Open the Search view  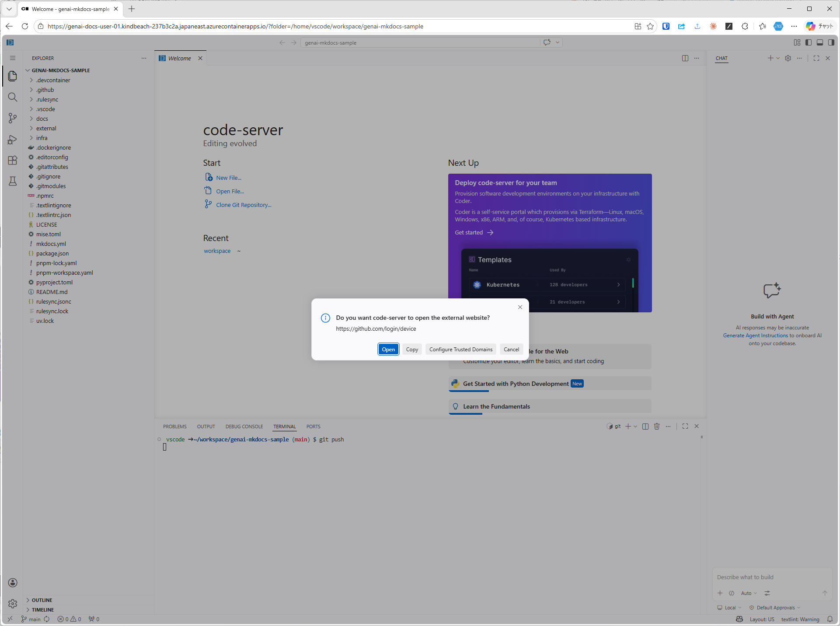click(12, 97)
